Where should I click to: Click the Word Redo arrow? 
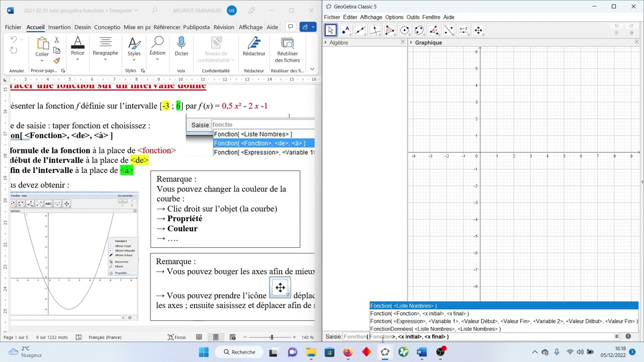click(14, 50)
